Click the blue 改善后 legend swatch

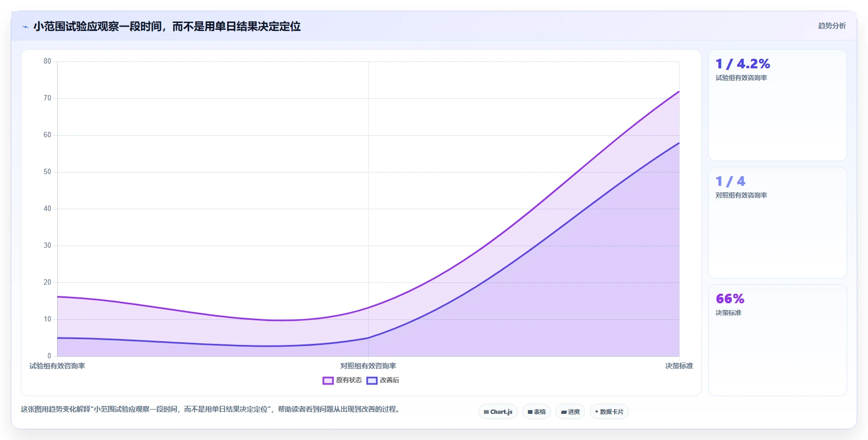(372, 381)
